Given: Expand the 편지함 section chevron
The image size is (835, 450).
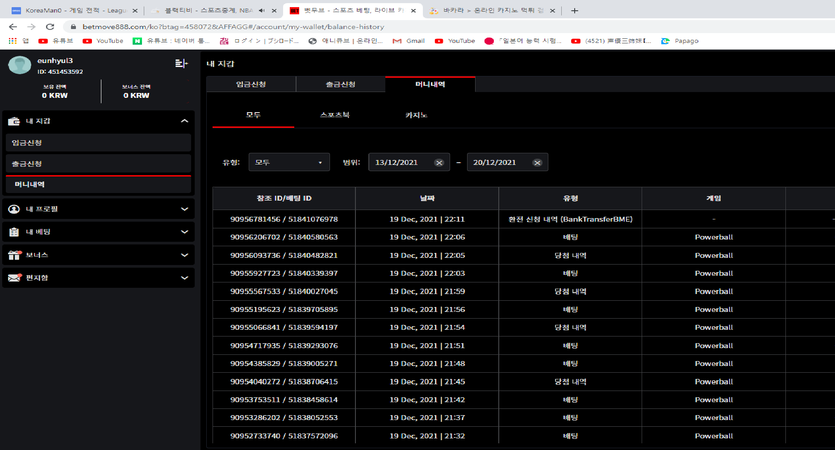Looking at the screenshot, I should tap(184, 277).
